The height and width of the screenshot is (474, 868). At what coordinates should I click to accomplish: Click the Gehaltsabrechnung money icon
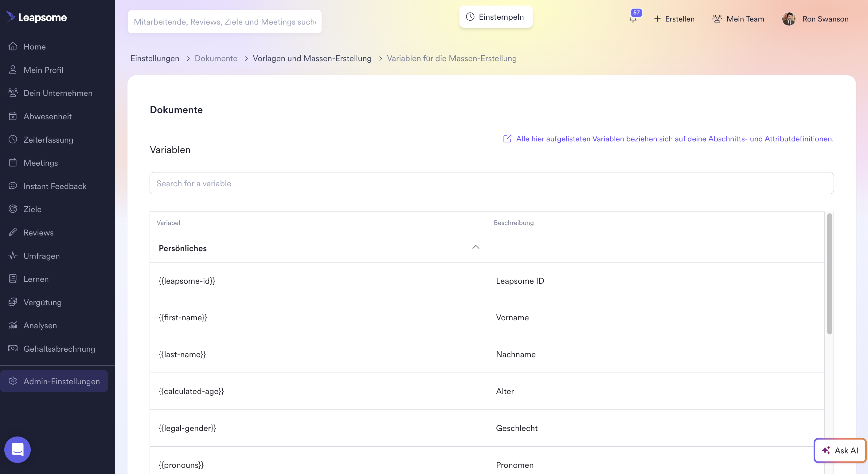pos(13,349)
